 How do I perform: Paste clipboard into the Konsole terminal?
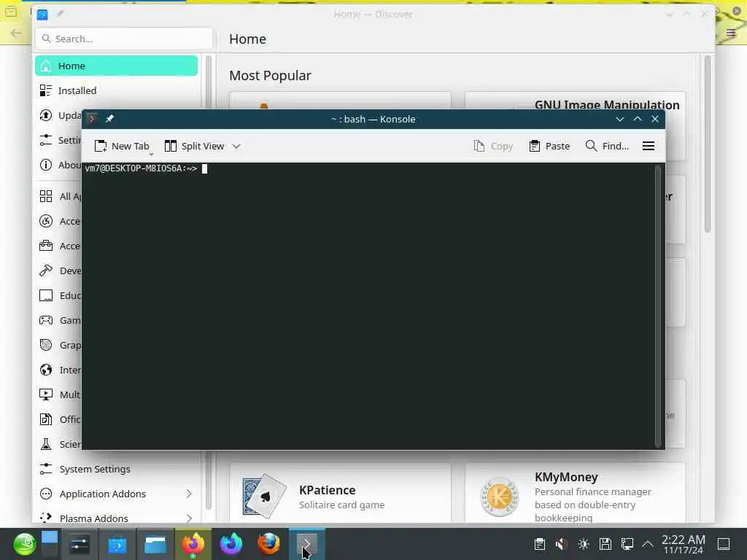pyautogui.click(x=549, y=146)
